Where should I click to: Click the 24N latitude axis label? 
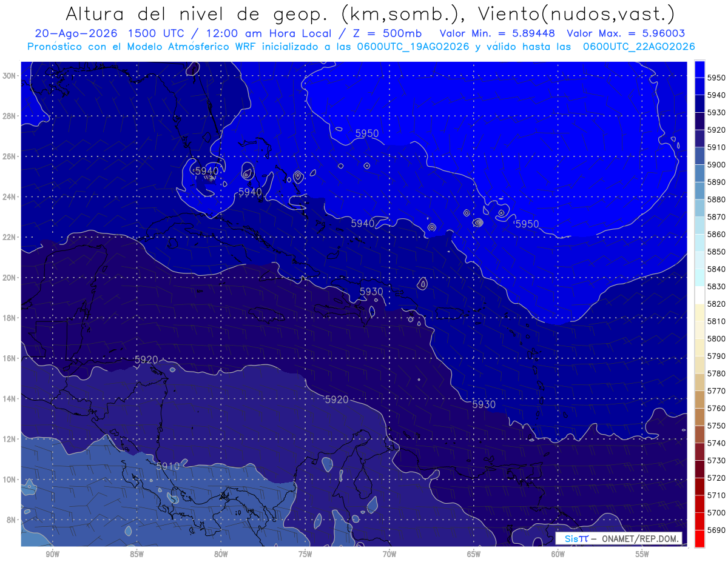[x=10, y=197]
